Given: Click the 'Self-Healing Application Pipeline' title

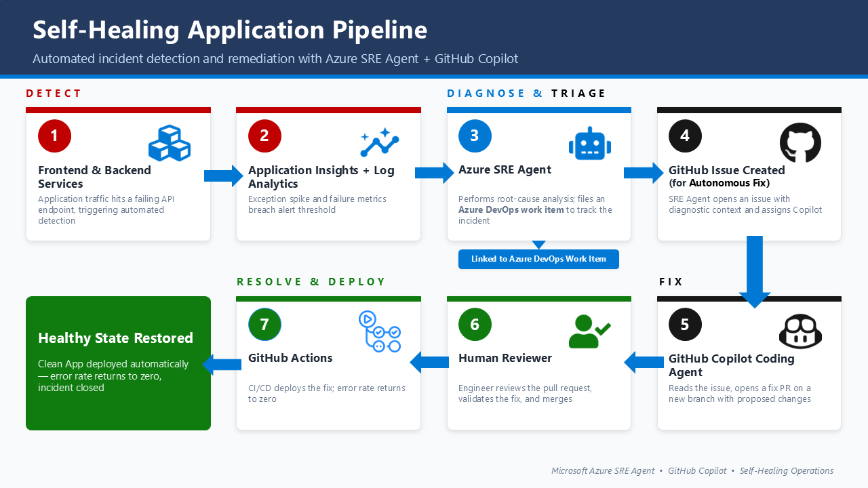Looking at the screenshot, I should click(x=230, y=30).
